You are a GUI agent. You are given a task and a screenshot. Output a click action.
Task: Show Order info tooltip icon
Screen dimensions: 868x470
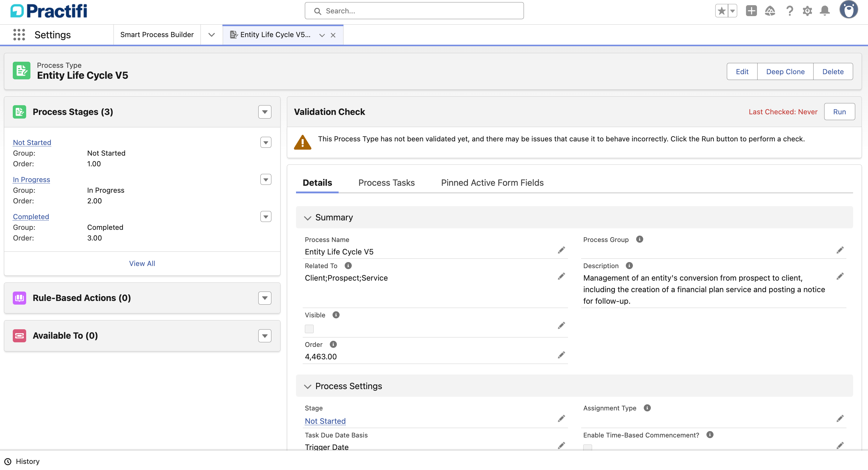333,344
